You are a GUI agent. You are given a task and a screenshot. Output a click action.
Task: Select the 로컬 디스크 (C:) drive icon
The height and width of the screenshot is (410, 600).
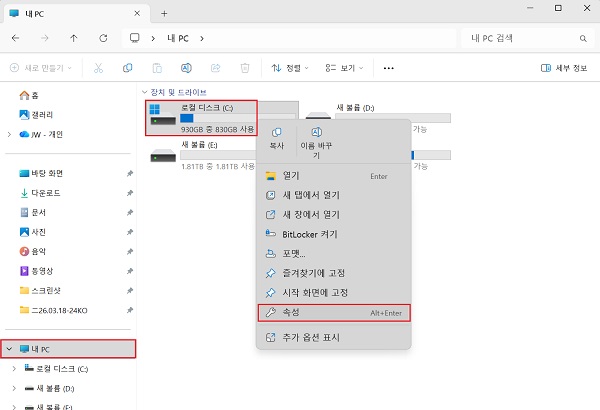coord(163,115)
